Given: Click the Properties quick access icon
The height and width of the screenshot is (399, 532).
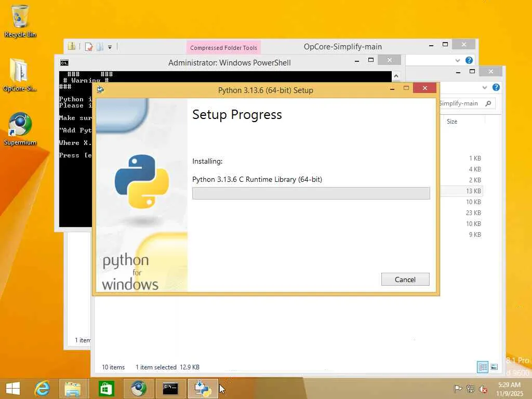Looking at the screenshot, I should (x=89, y=47).
